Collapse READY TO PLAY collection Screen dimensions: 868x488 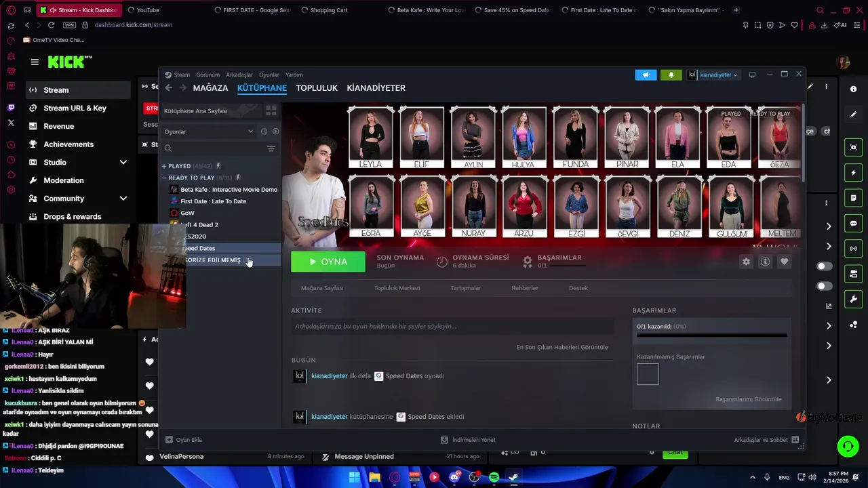pyautogui.click(x=164, y=178)
